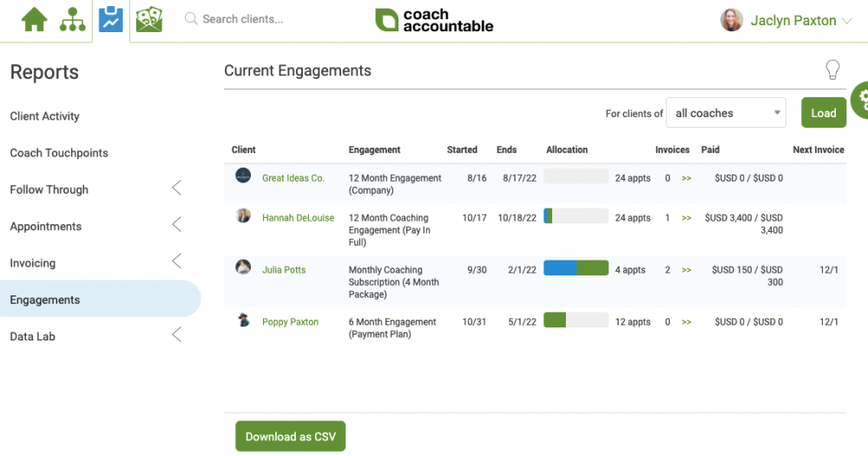This screenshot has width=868, height=456.
Task: Select Data Lab menu label
Action: (x=33, y=336)
